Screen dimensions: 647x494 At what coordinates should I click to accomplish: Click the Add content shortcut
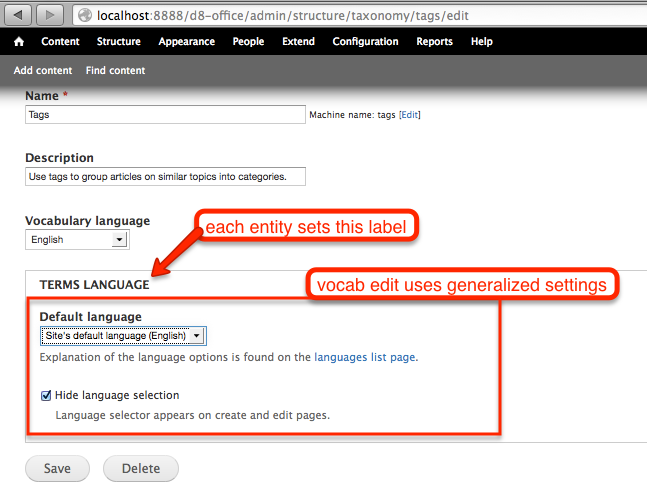tap(43, 71)
